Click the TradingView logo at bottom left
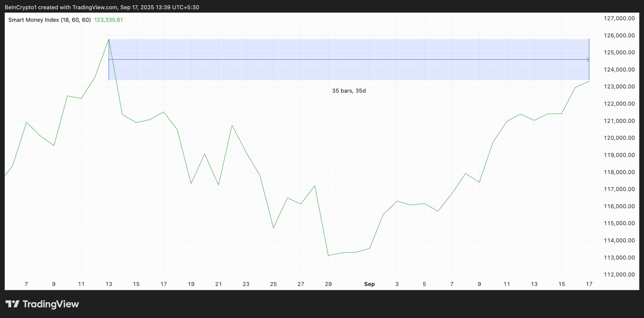644x318 pixels. tap(43, 304)
